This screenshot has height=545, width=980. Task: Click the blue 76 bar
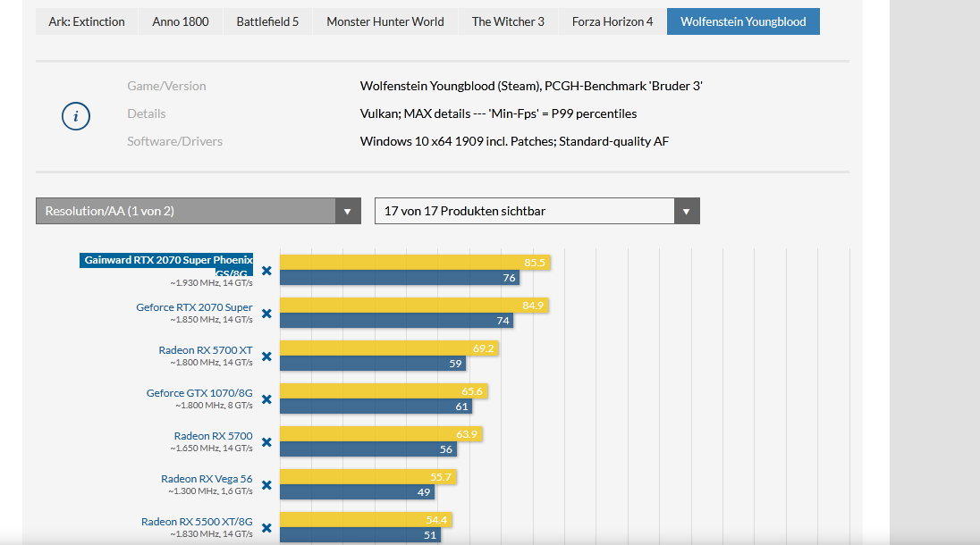(x=400, y=278)
